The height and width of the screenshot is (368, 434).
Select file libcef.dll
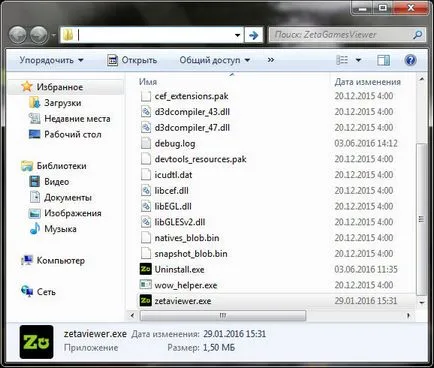171,191
